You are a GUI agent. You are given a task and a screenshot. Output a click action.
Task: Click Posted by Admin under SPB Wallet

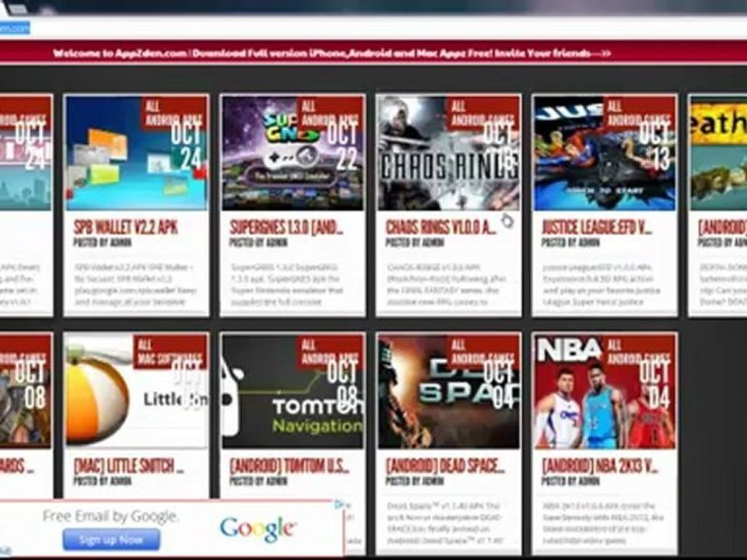103,243
